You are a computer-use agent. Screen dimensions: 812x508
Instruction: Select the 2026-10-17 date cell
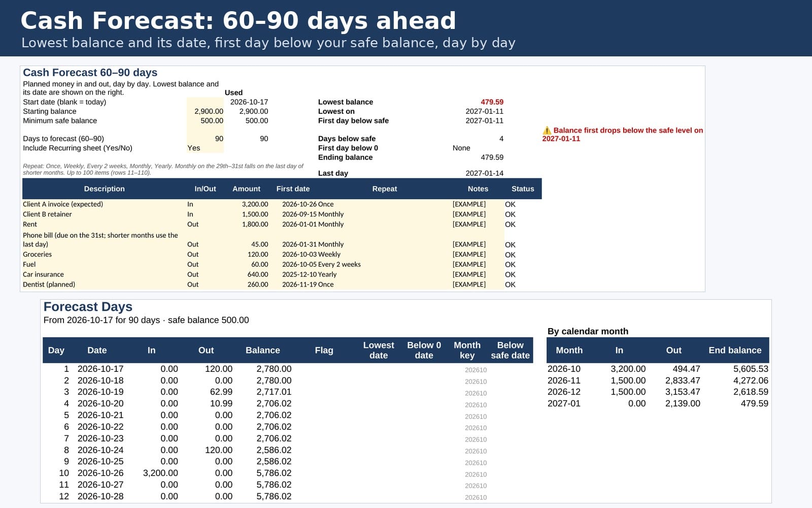[100, 369]
